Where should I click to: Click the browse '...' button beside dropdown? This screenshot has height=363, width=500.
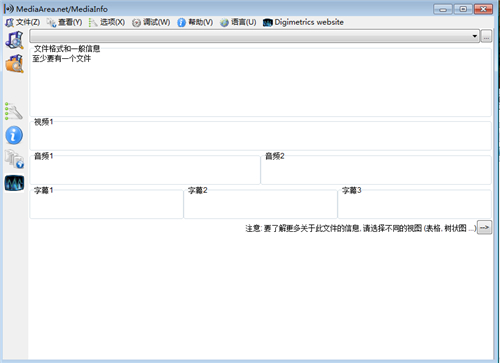click(486, 36)
